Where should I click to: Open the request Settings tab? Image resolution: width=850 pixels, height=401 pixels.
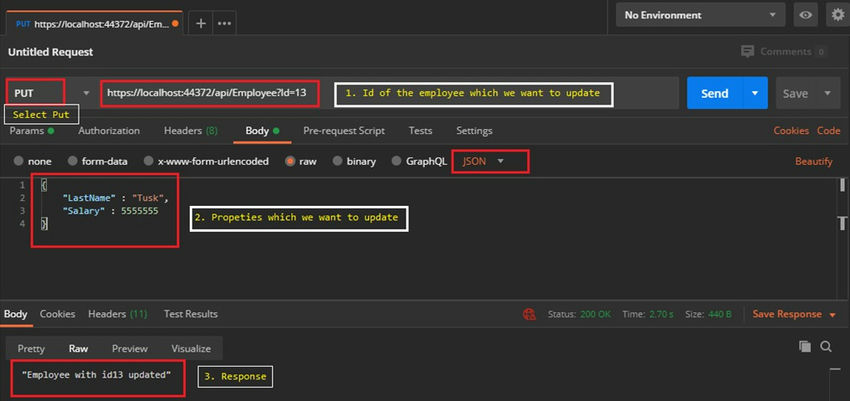[474, 131]
